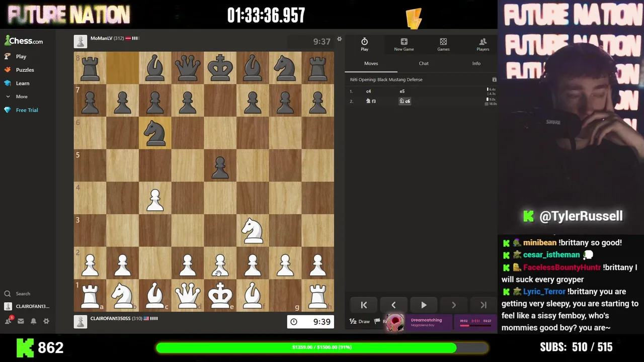Jump to the last move
The width and height of the screenshot is (644, 362).
[x=484, y=305]
